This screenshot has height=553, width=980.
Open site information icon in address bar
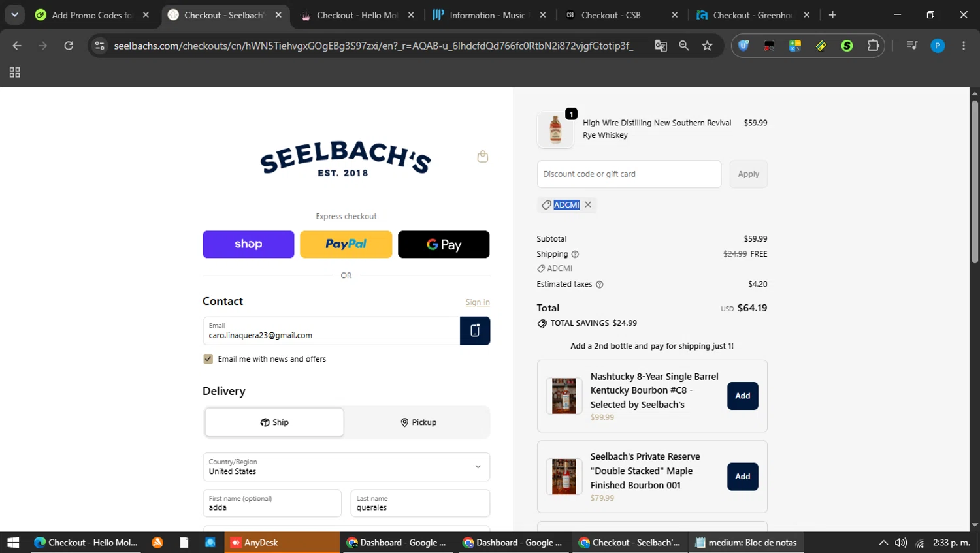[99, 46]
